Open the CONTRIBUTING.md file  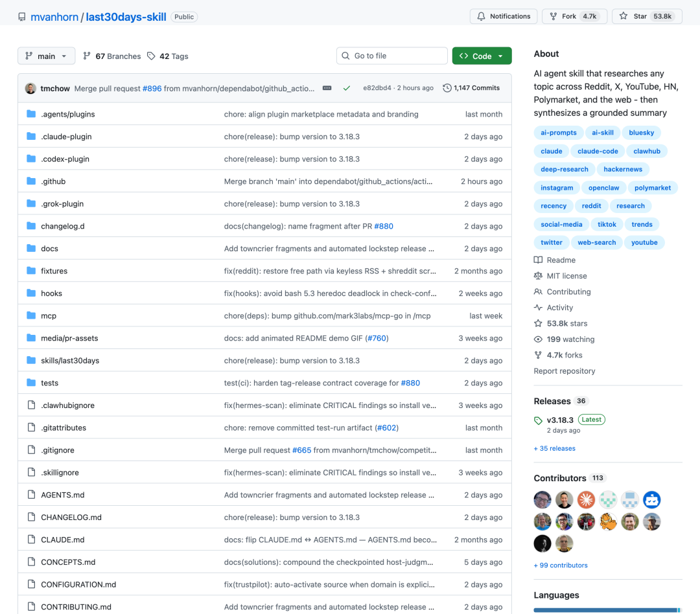(x=76, y=606)
